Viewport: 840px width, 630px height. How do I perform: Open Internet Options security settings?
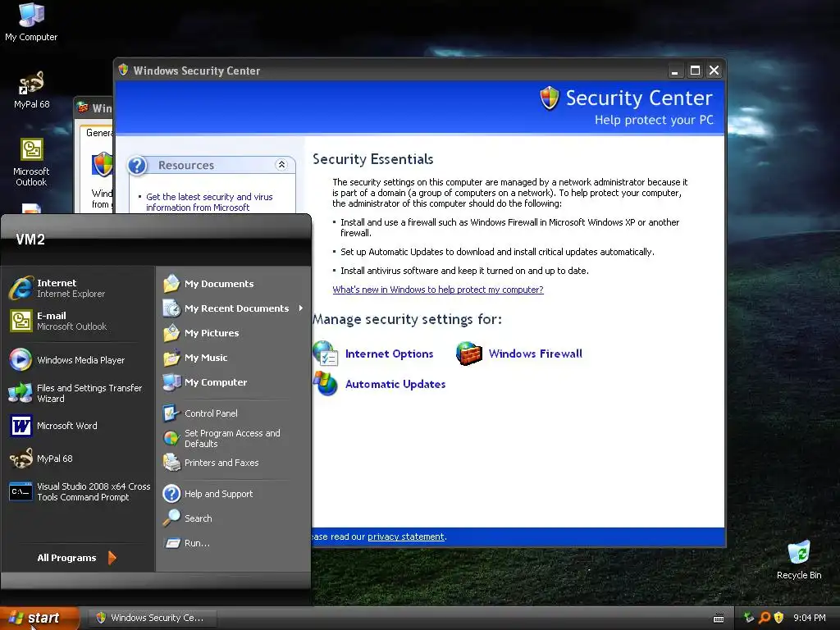point(389,354)
